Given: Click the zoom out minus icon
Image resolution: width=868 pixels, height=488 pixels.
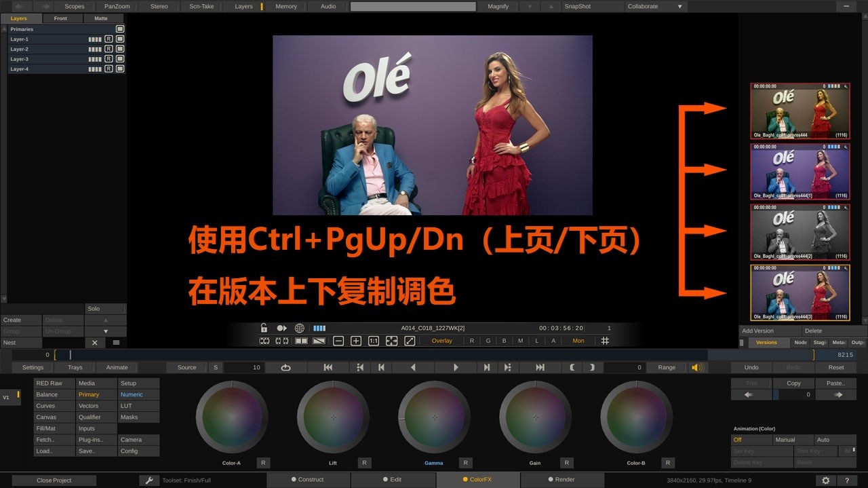Looking at the screenshot, I should (x=338, y=341).
